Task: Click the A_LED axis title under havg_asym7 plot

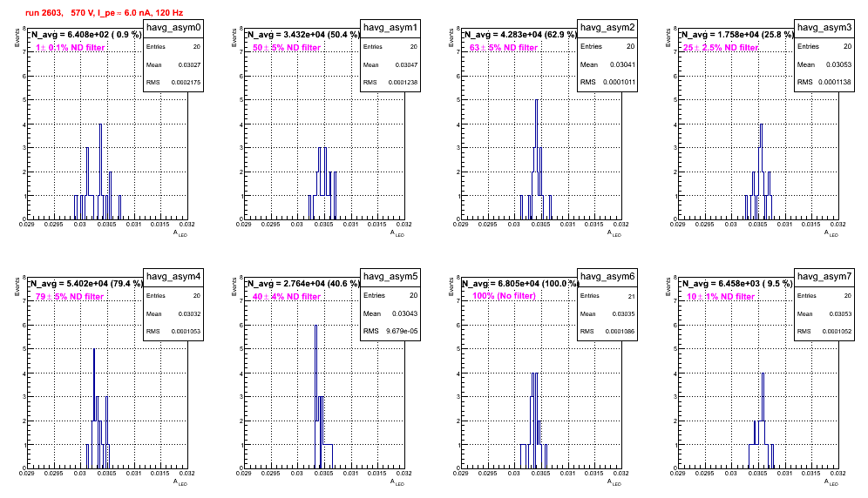Action: (831, 482)
